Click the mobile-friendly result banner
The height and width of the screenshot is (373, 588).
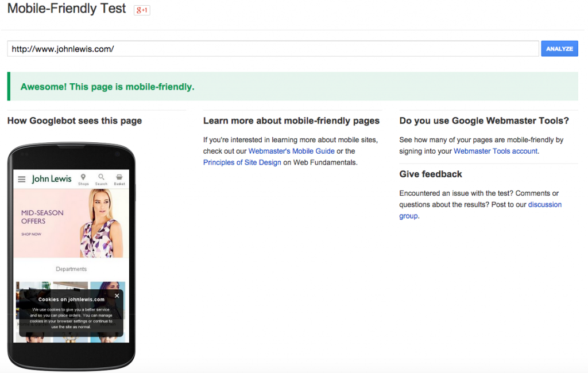(x=293, y=87)
